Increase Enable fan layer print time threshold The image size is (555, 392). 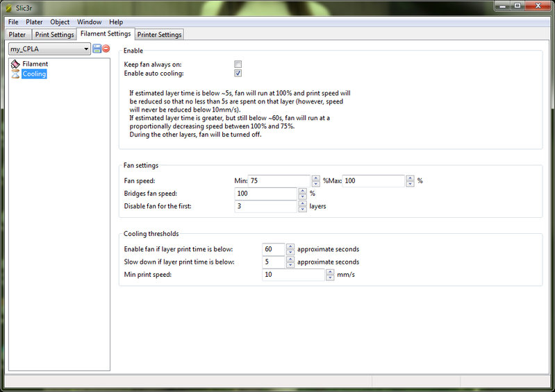pyautogui.click(x=290, y=246)
